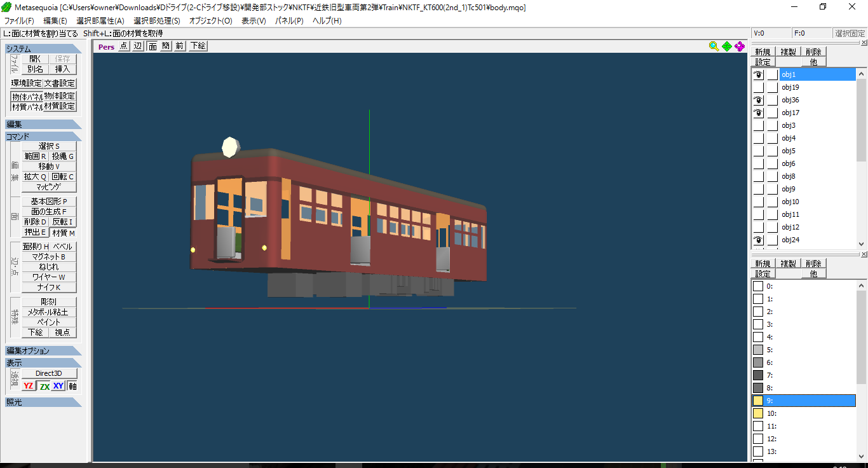Click the 環境設定 button
This screenshot has height=468, width=868.
[x=27, y=83]
